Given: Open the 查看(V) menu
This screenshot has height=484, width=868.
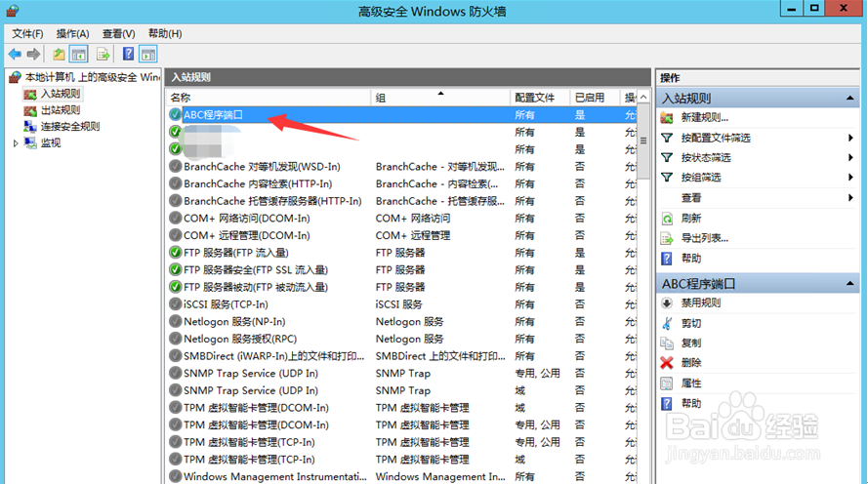Looking at the screenshot, I should 118,34.
